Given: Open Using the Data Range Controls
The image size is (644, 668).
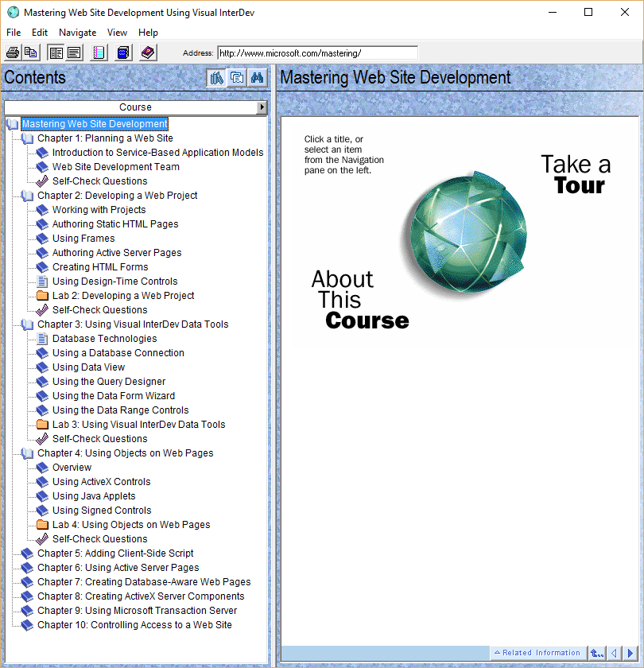Looking at the screenshot, I should pos(121,410).
